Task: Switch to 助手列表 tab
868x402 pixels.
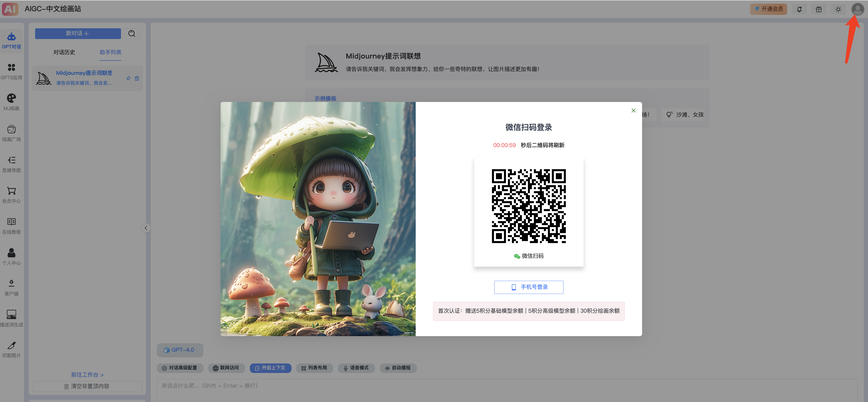Action: tap(110, 52)
